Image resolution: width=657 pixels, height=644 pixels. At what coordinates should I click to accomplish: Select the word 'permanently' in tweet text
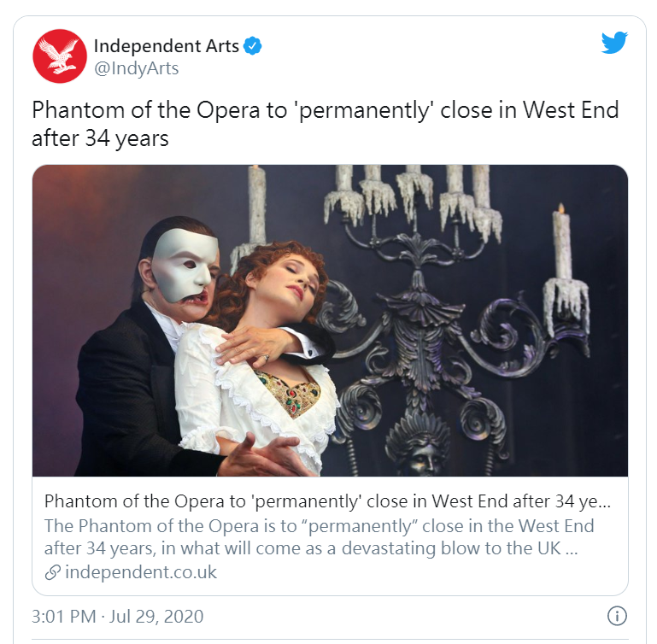pos(366,111)
